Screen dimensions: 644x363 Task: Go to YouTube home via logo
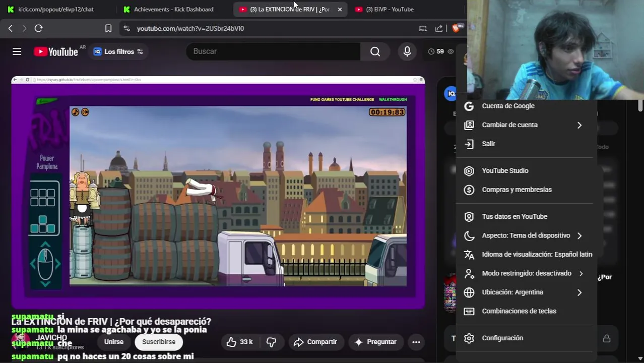56,51
